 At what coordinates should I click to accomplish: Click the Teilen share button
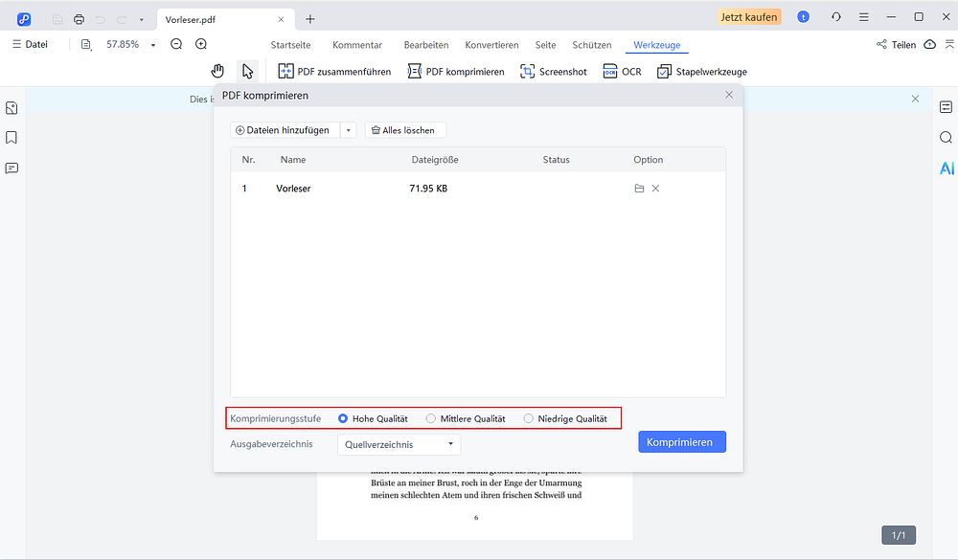point(896,45)
